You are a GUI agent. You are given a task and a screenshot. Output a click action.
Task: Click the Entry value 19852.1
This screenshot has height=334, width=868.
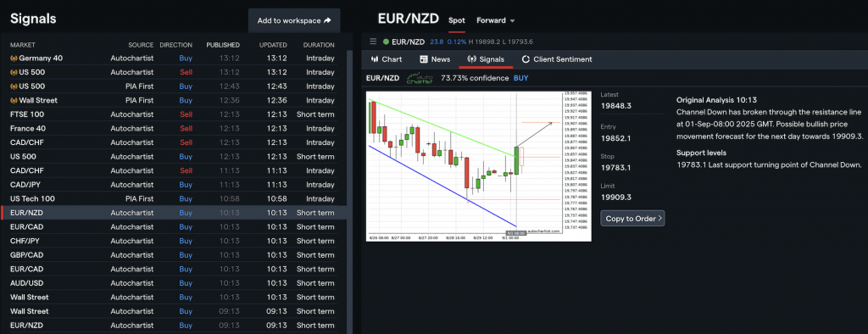point(616,138)
